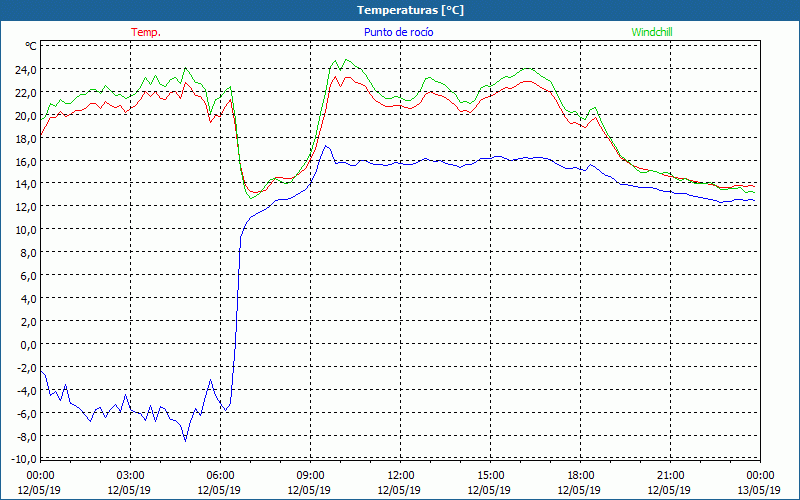Click the 24,0 y-axis value
800x500 pixels.
coord(26,70)
